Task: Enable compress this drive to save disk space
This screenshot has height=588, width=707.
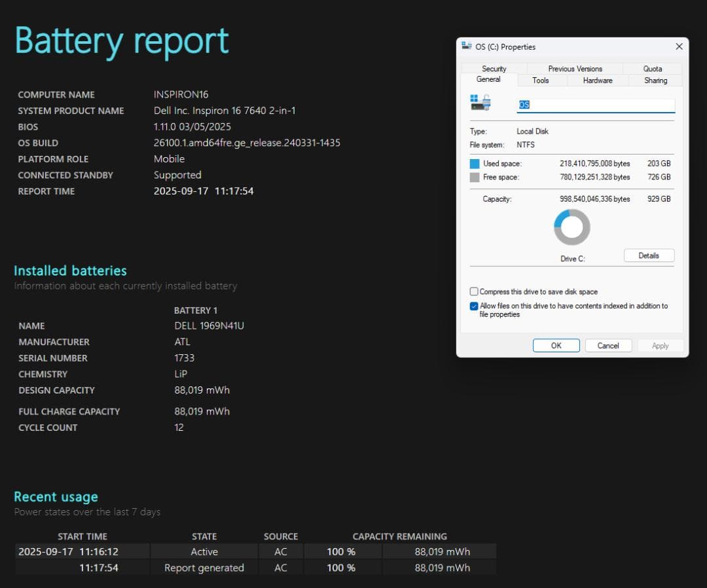Action: tap(475, 291)
